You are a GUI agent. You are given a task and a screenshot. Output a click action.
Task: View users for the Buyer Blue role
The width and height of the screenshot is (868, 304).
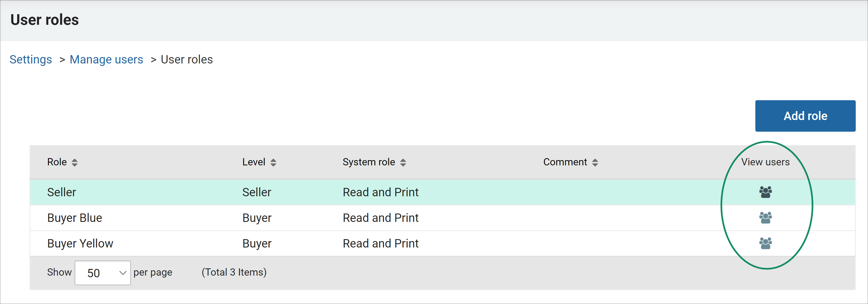[765, 218]
